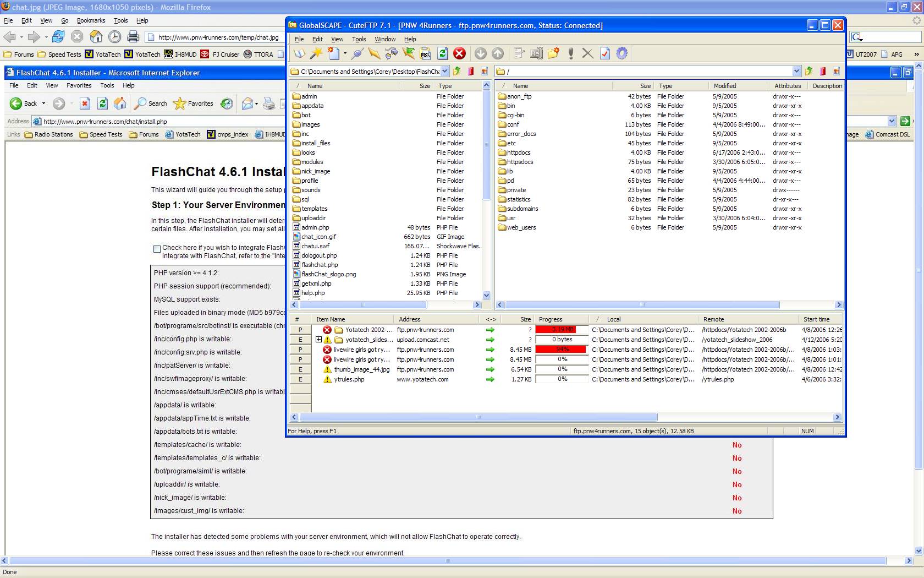Screen dimensions: 924x578
Task: Open CuteFTP Window menu
Action: (x=385, y=39)
